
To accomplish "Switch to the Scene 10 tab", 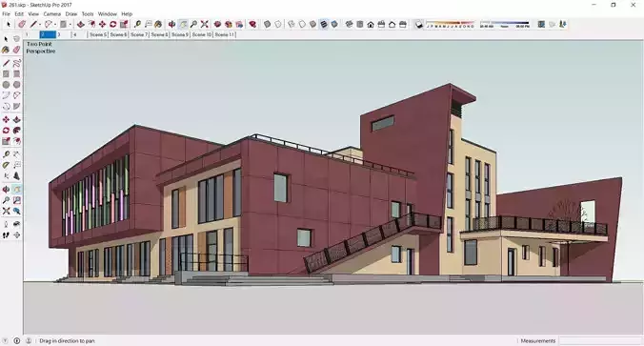I will point(202,35).
